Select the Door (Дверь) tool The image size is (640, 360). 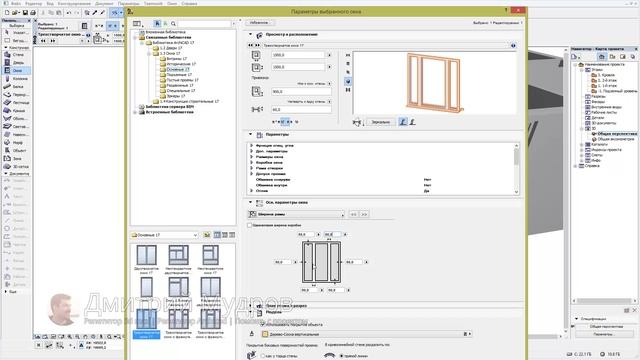tap(16, 62)
